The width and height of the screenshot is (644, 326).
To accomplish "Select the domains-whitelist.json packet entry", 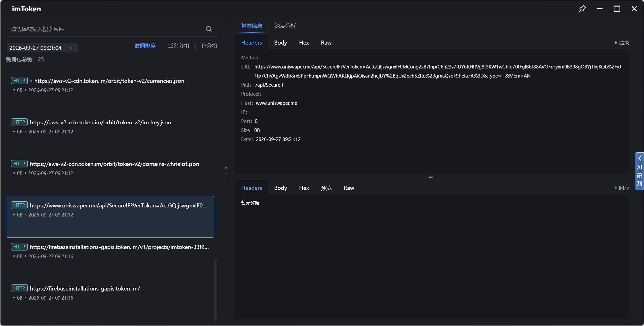I will 110,175.
